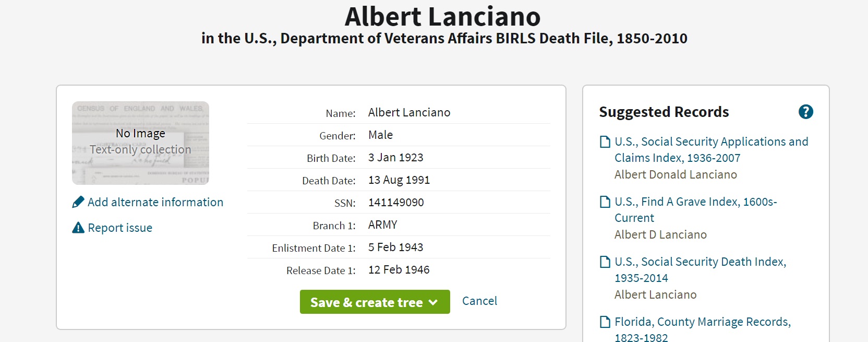The width and height of the screenshot is (868, 342).
Task: Click the pencil icon for alternate information
Action: click(x=78, y=202)
